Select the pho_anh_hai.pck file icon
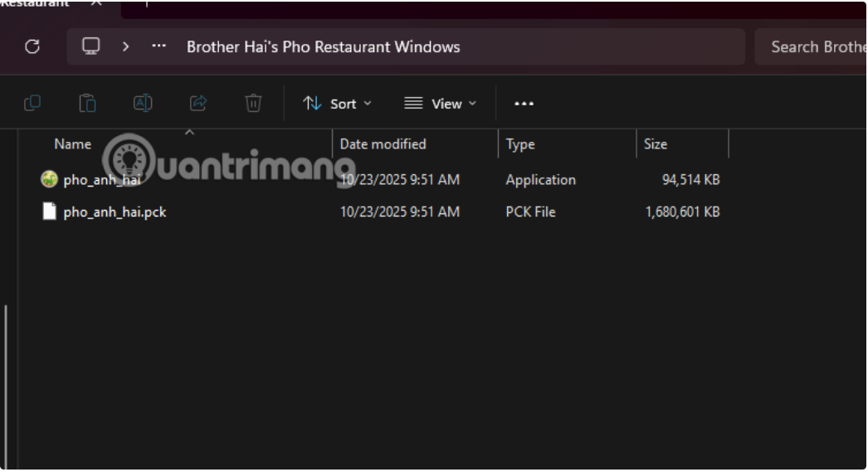 coord(50,212)
